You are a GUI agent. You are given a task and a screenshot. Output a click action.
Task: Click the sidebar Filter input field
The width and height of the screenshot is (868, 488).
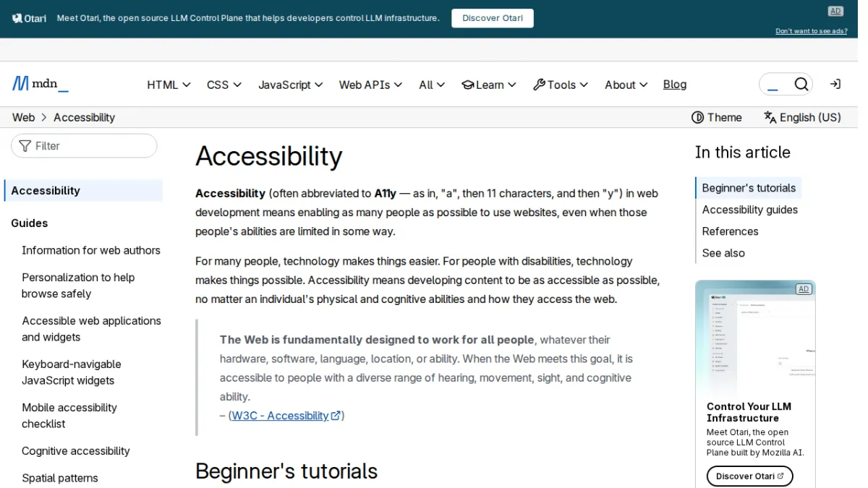tap(84, 146)
